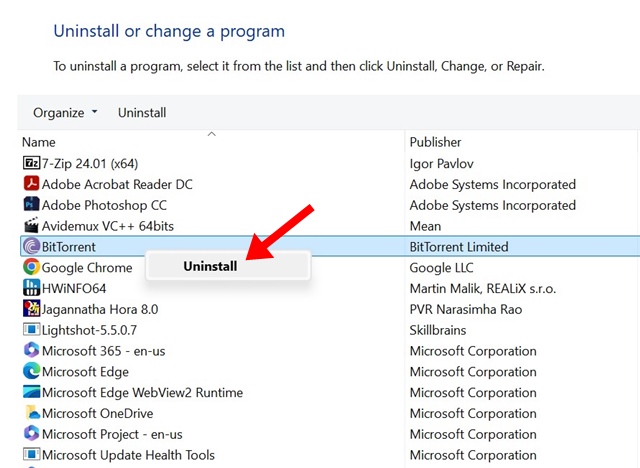Viewport: 640px width, 468px height.
Task: Click the 7-Zip program icon
Action: pos(31,163)
